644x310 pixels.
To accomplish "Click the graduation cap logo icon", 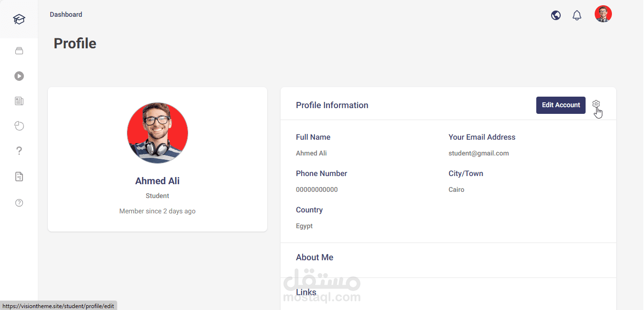I will [19, 19].
